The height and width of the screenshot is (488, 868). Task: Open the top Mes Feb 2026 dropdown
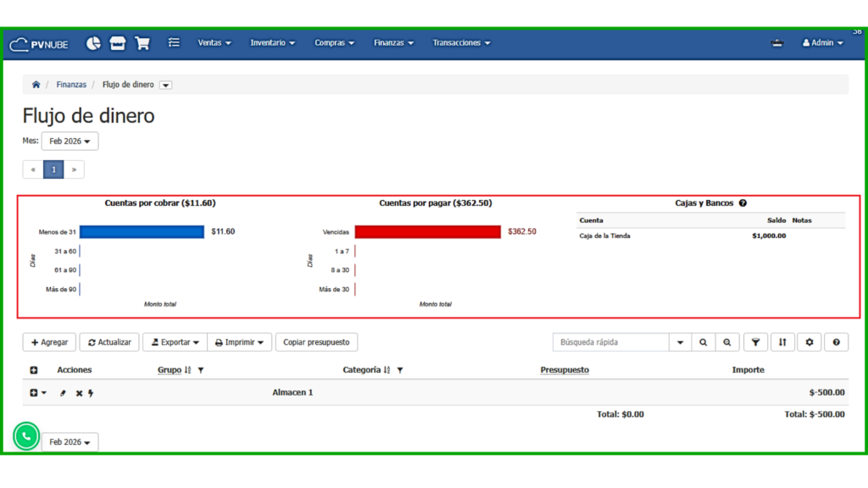pyautogui.click(x=70, y=141)
